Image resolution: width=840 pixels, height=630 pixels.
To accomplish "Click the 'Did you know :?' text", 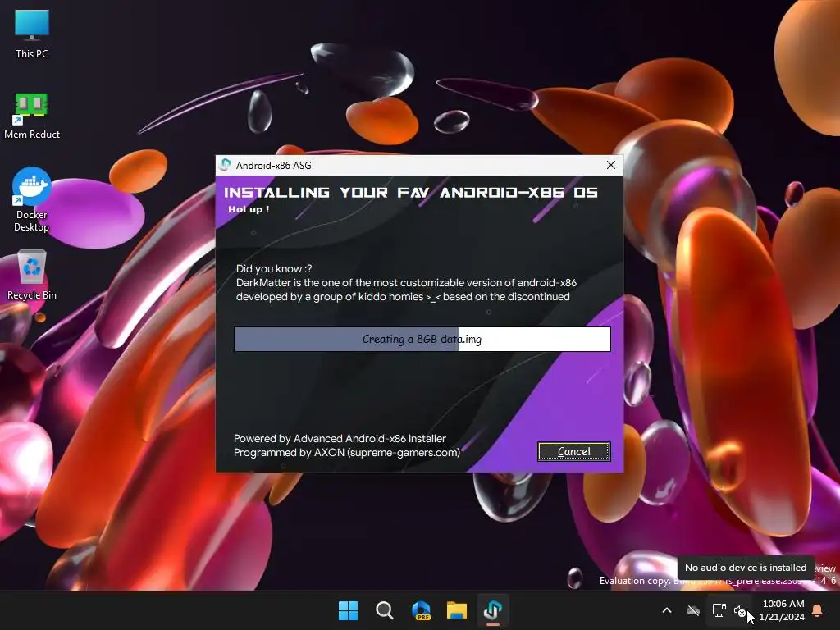I will pos(274,268).
